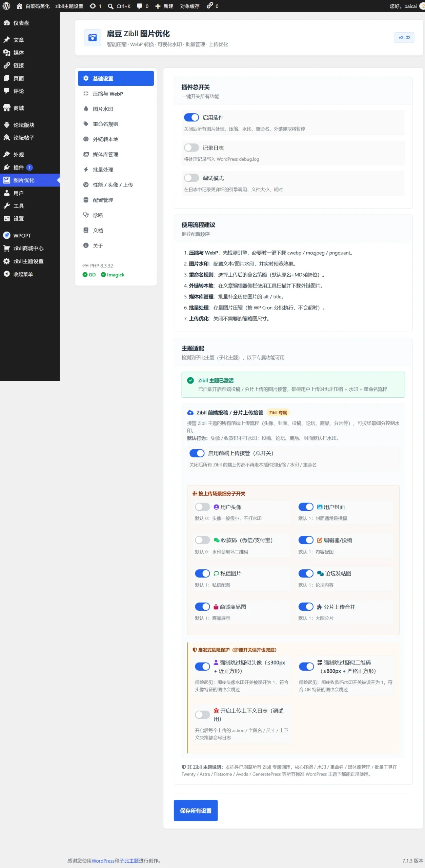
Task: Open the 子比主题 footer link
Action: (129, 861)
